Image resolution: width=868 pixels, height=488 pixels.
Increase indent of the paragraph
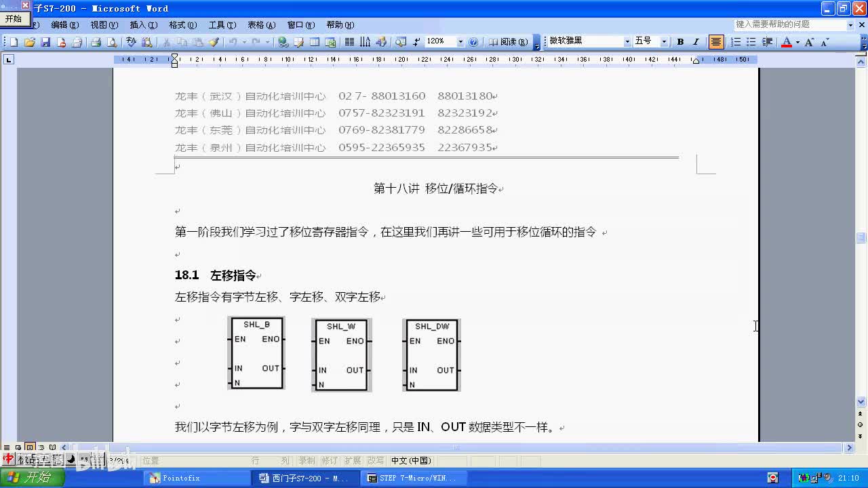(x=767, y=42)
